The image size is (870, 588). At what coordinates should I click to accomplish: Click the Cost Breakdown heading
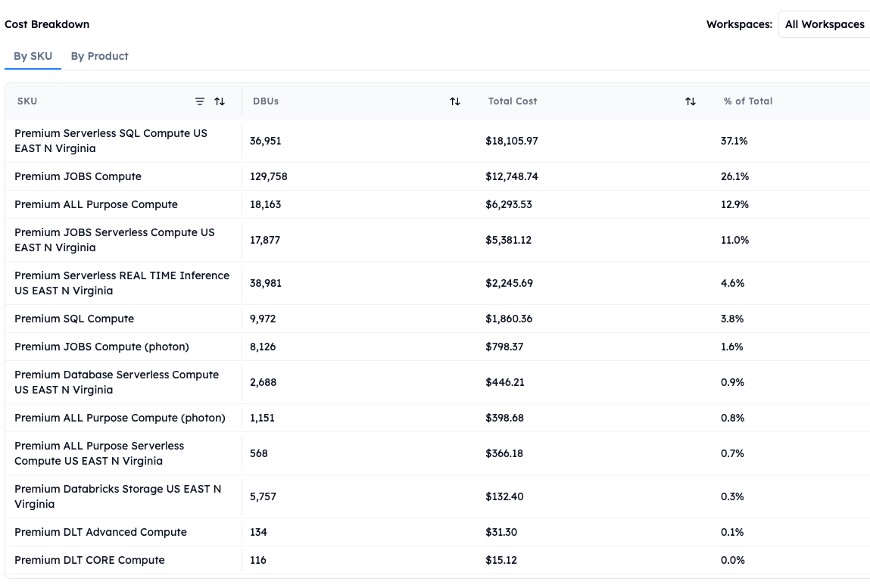[x=47, y=24]
